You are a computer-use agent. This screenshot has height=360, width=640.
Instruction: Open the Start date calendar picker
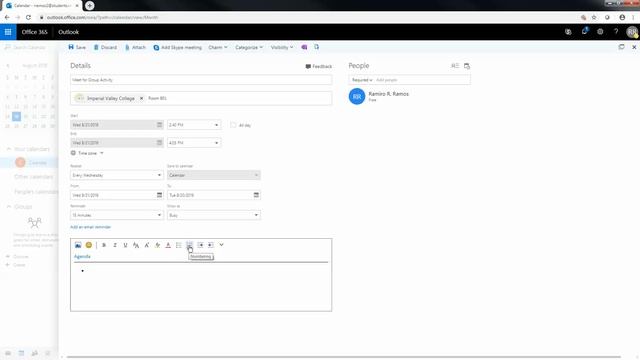(x=159, y=125)
